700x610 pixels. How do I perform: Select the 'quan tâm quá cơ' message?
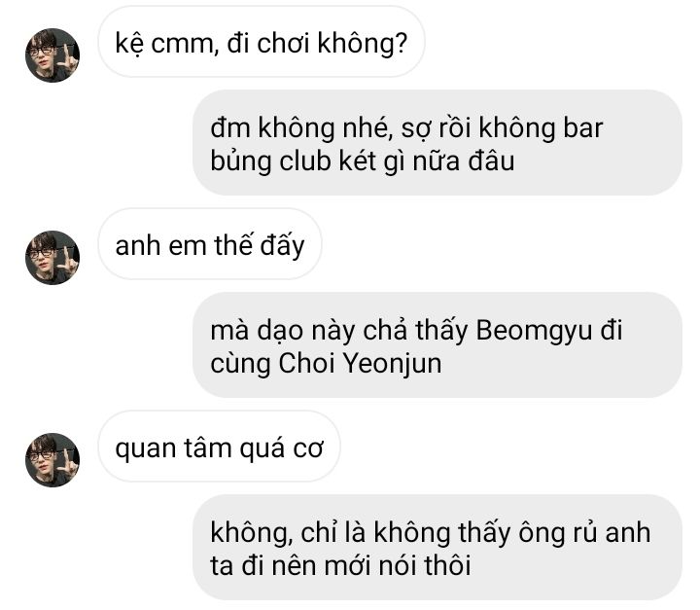pyautogui.click(x=219, y=447)
